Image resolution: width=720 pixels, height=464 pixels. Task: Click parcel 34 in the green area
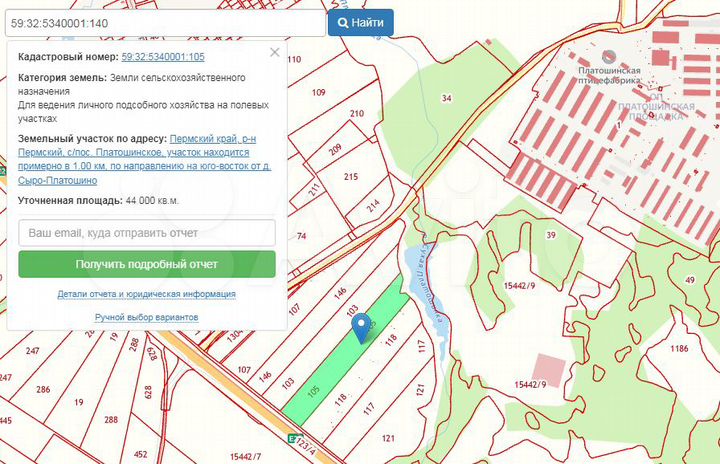point(446,98)
